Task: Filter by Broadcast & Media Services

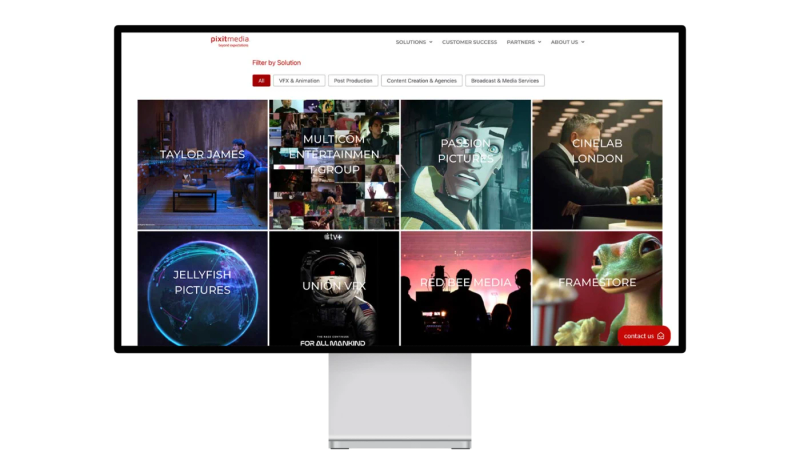Action: tap(505, 81)
